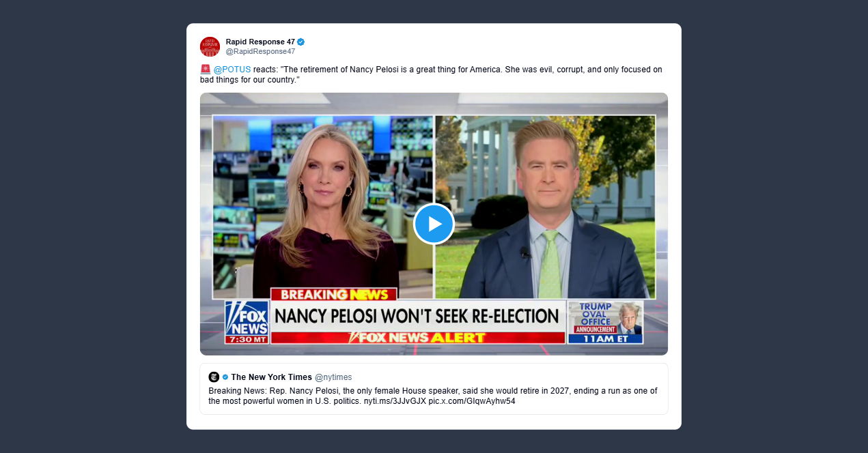The width and height of the screenshot is (868, 453).
Task: Open The New York Times account name
Action: [x=271, y=377]
